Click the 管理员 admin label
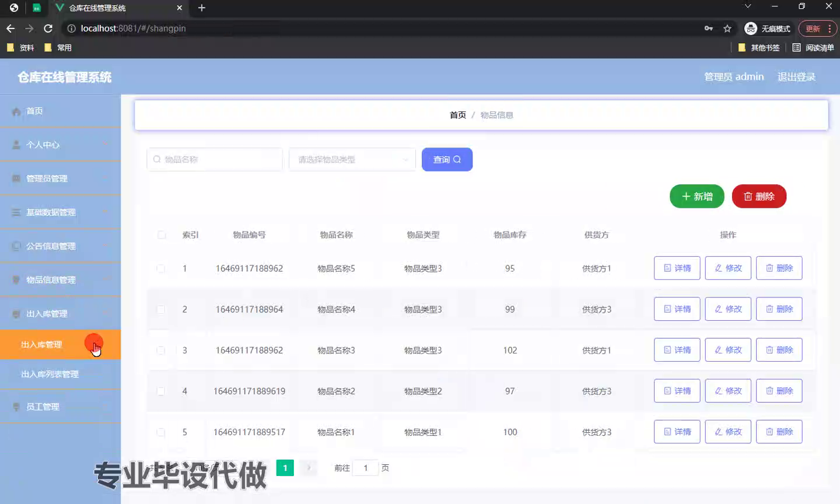 click(x=734, y=76)
